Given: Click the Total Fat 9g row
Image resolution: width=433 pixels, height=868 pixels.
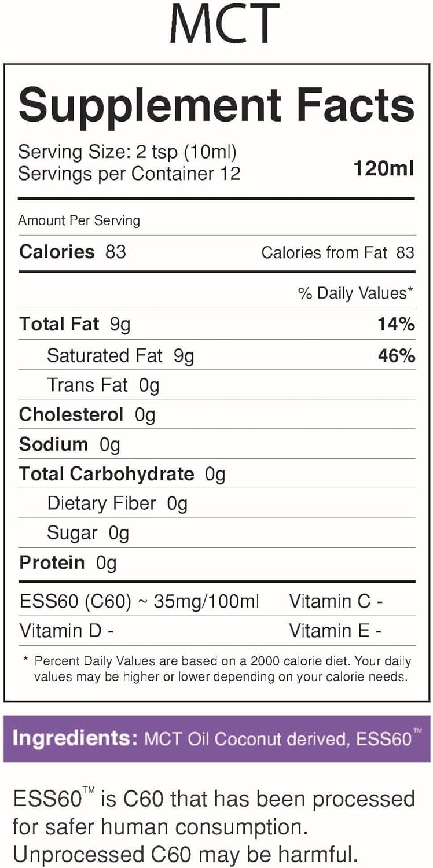Looking at the screenshot, I should coord(75,324).
